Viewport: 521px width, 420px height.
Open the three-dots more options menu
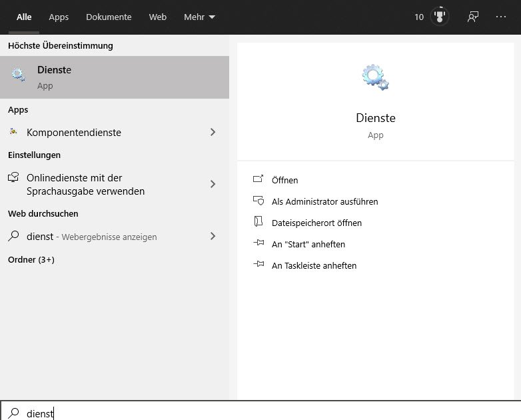(501, 17)
